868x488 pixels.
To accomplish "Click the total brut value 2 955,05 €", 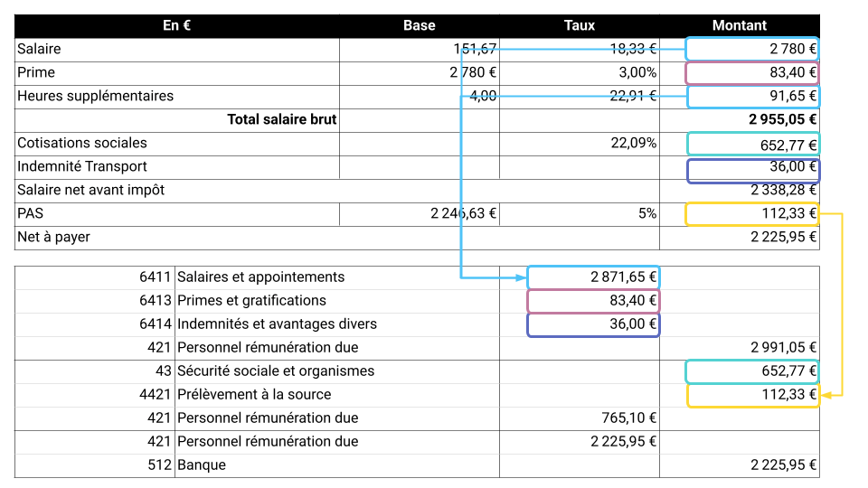I will 782,119.
